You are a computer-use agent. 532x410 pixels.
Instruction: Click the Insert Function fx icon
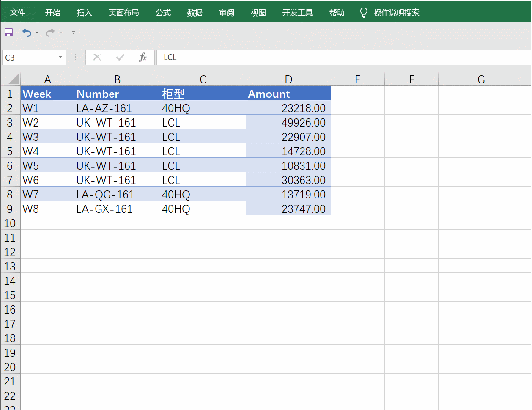click(143, 57)
